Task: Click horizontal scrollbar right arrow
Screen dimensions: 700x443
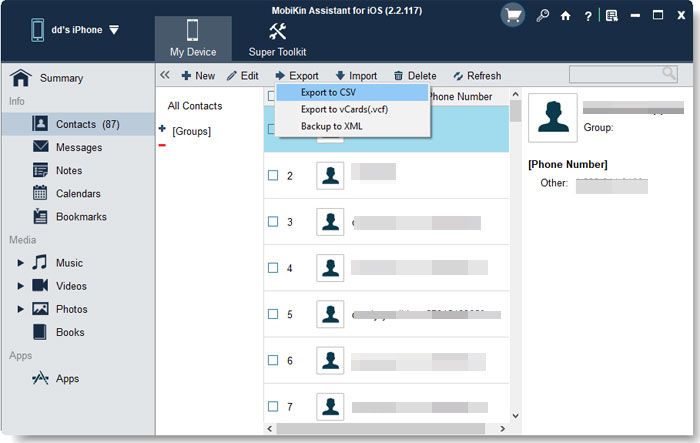Action: (503, 429)
